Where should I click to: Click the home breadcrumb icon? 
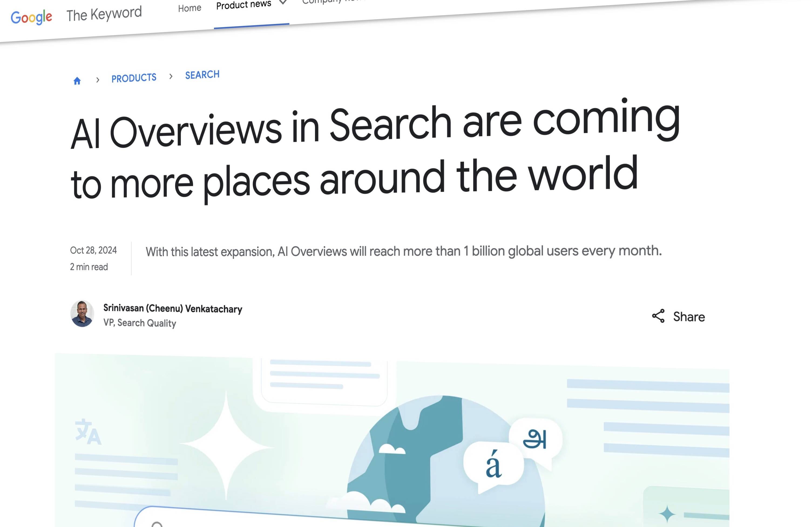(77, 81)
